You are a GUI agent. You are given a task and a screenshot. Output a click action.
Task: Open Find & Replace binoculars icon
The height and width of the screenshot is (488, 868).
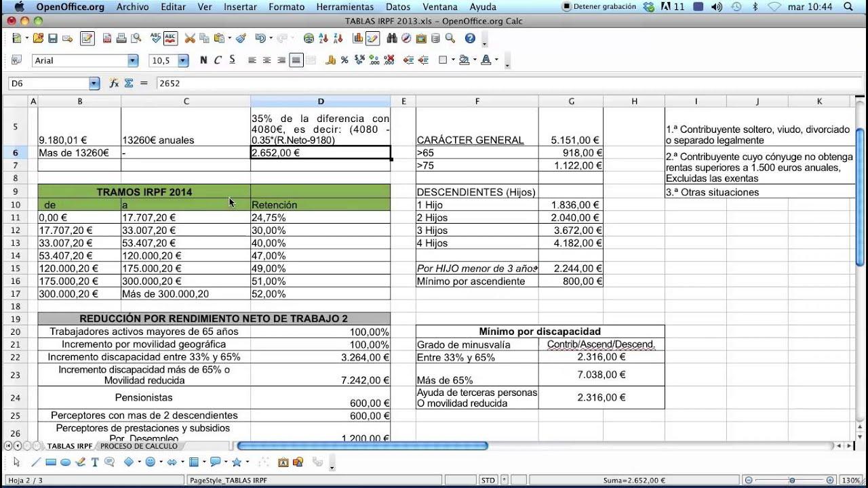[391, 39]
